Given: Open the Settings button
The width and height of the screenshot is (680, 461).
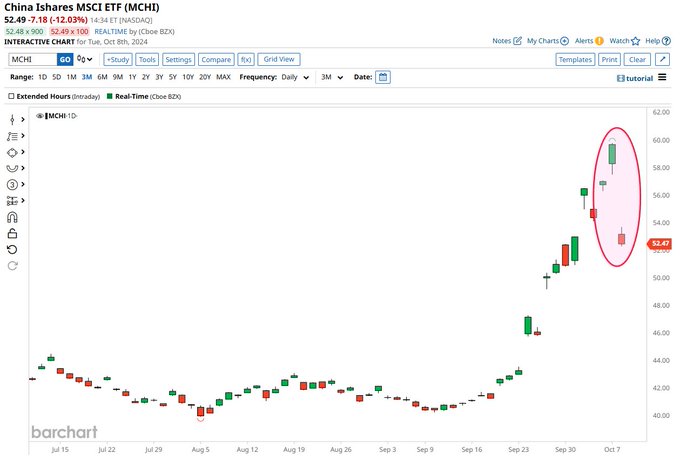Looking at the screenshot, I should coord(178,60).
